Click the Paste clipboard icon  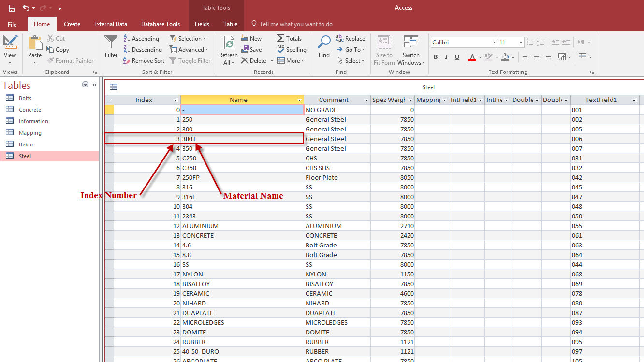coord(35,43)
